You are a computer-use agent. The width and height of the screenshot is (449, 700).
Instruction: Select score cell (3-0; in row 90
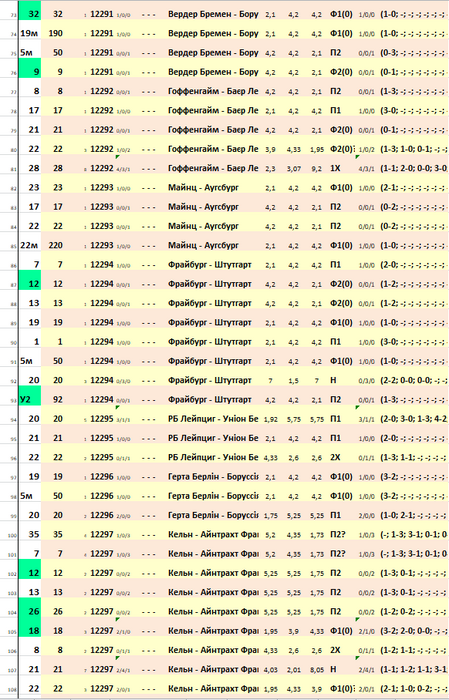(414, 342)
